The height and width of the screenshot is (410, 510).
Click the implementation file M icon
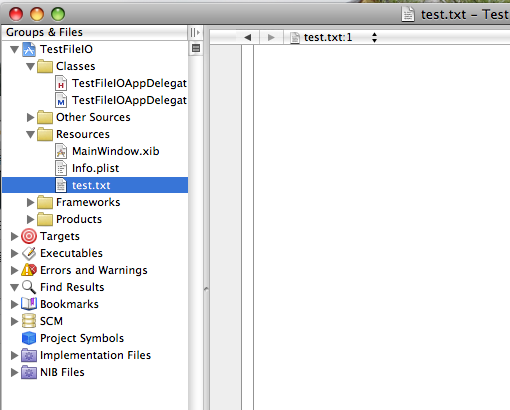[61, 100]
